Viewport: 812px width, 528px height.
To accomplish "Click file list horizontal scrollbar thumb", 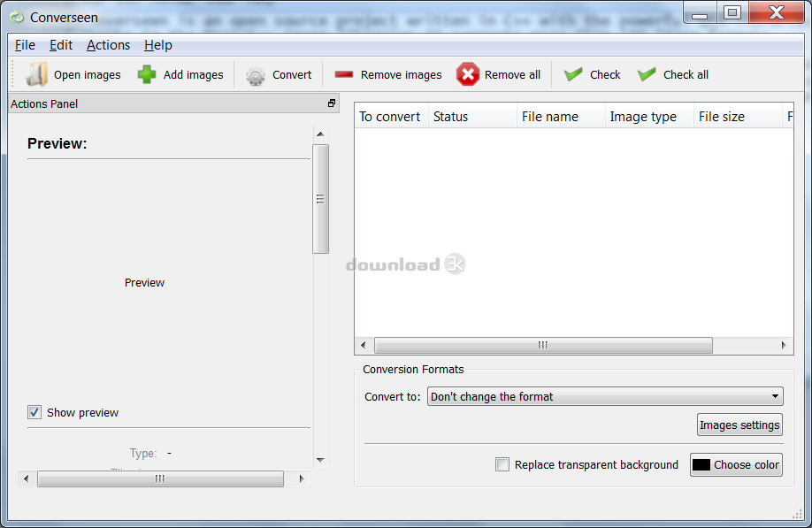I will point(543,345).
